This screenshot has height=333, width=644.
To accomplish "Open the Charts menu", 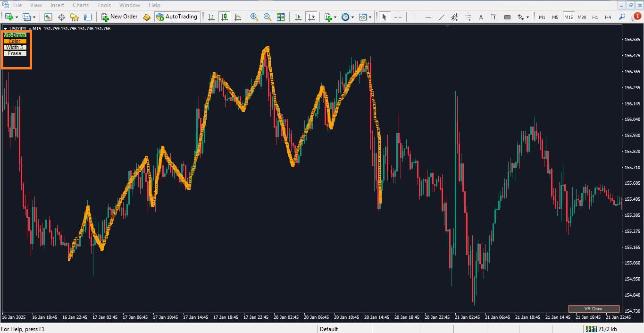I will (x=81, y=5).
